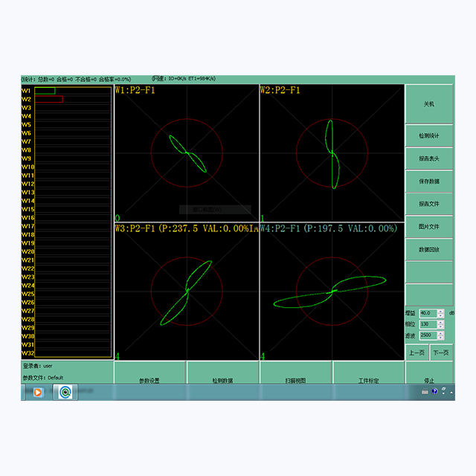Open 图片文件 picture file
The width and height of the screenshot is (476, 476).
429,227
